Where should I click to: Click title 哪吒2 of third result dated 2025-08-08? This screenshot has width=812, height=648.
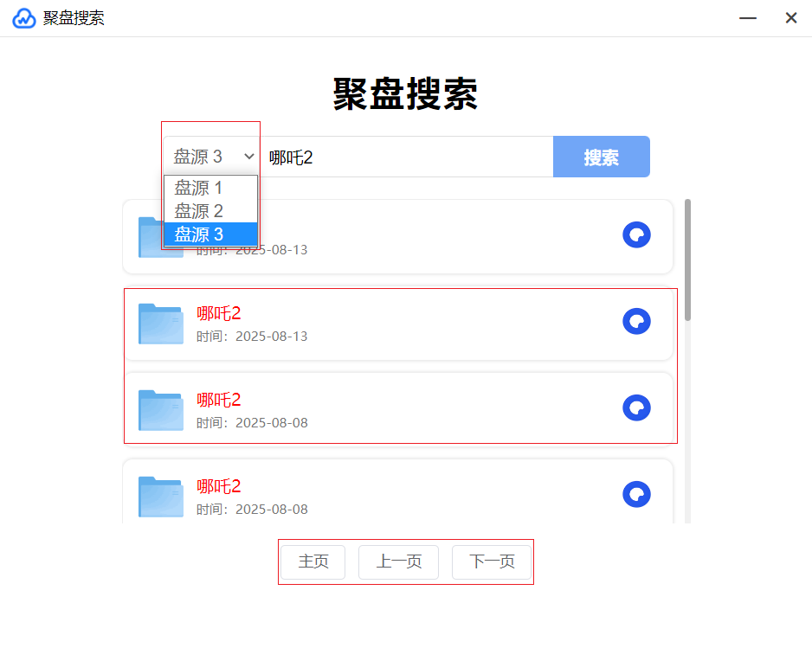coord(218,400)
